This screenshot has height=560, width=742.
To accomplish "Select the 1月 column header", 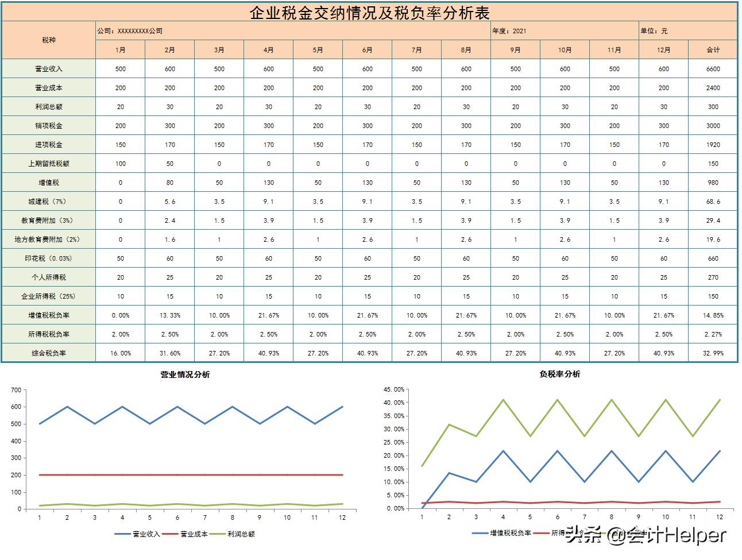I will click(x=121, y=49).
